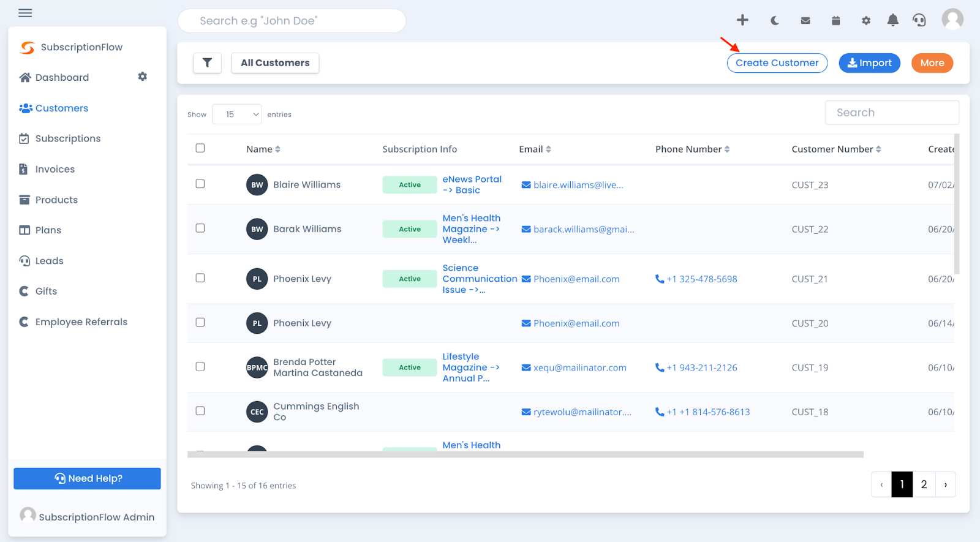This screenshot has height=542, width=980.
Task: Click the filter funnel icon
Action: pyautogui.click(x=207, y=62)
